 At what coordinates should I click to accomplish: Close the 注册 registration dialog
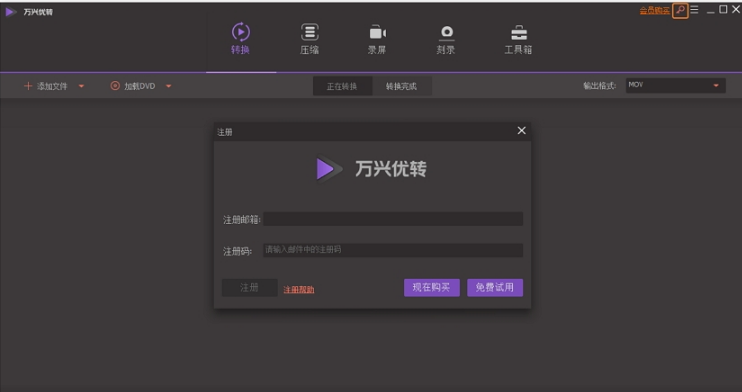[521, 131]
